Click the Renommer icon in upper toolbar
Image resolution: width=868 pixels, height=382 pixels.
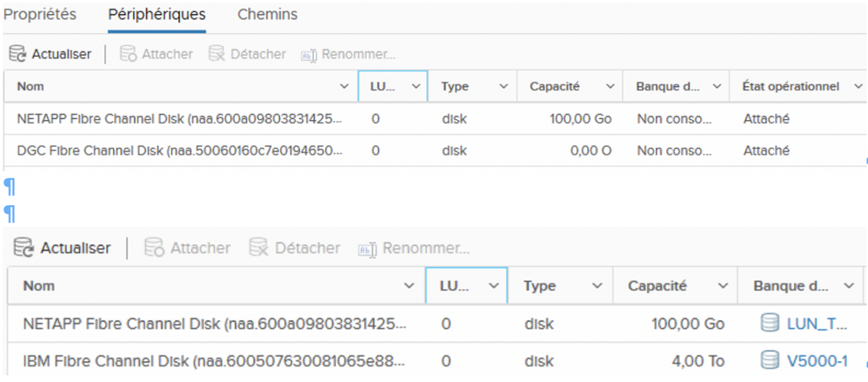coord(308,55)
